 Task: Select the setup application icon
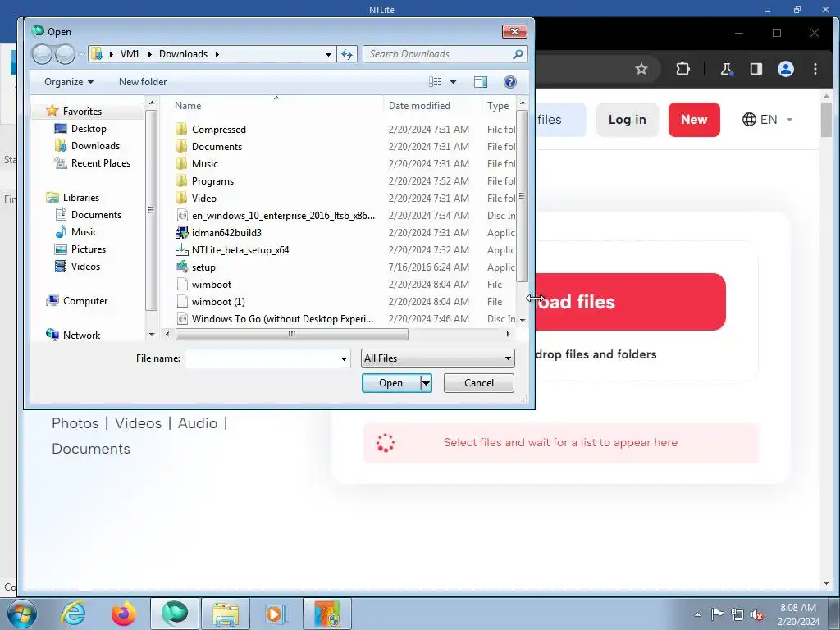(182, 267)
